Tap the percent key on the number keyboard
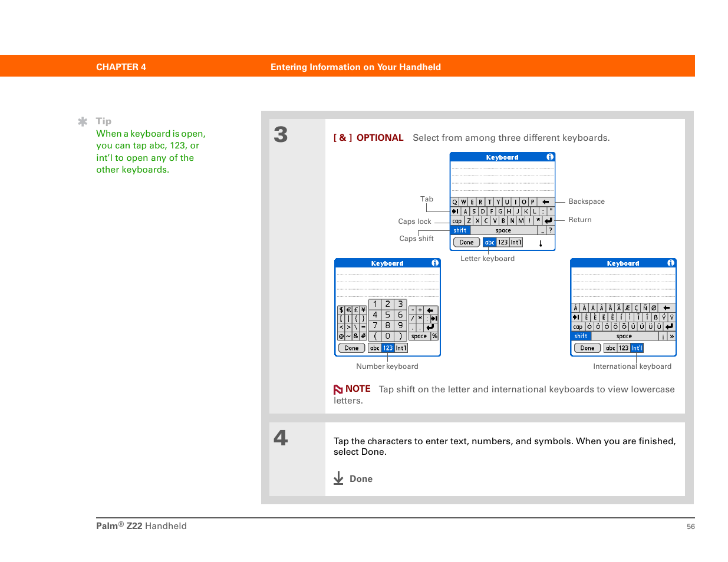 pyautogui.click(x=434, y=336)
